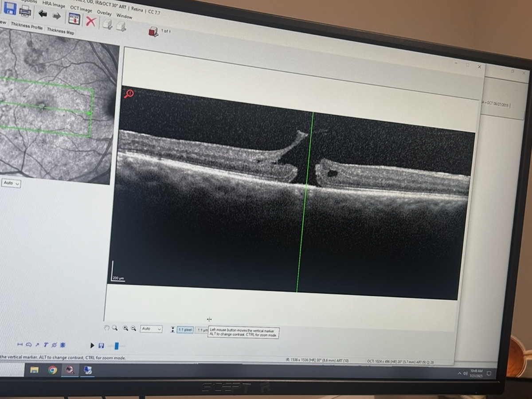Click the zoom out magnifier with minus
Viewport: 532px width, 399px height.
click(133, 329)
